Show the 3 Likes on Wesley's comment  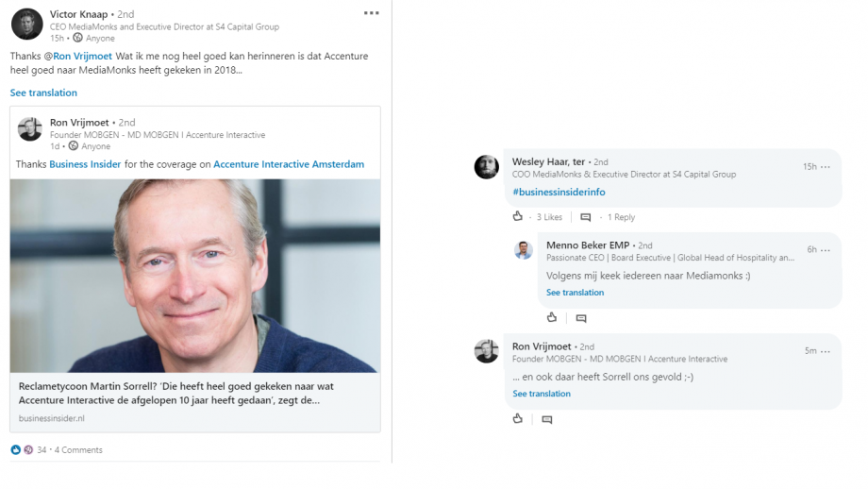coord(549,217)
